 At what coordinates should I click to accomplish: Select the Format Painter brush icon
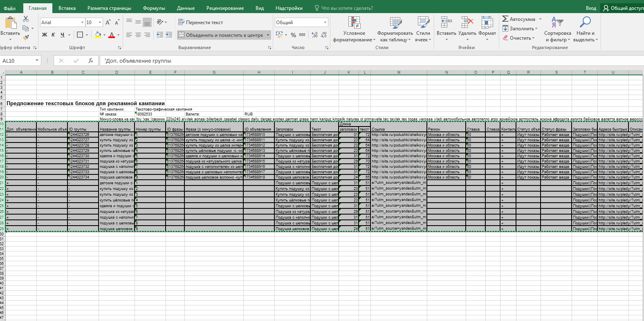(26, 38)
